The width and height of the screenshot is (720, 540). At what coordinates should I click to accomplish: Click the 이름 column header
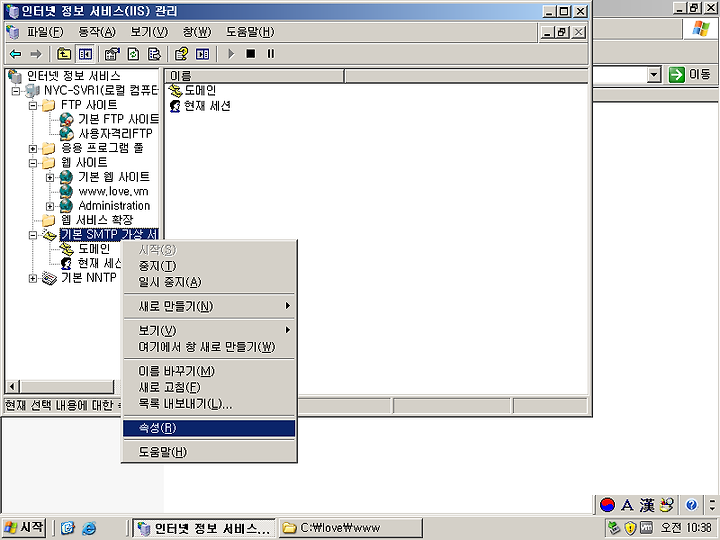(254, 76)
